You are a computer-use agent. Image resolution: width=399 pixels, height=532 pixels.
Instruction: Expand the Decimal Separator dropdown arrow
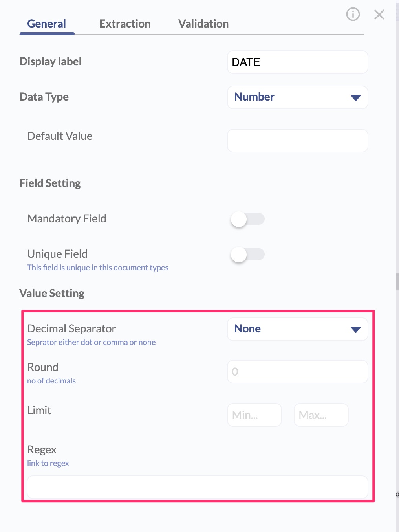(356, 330)
